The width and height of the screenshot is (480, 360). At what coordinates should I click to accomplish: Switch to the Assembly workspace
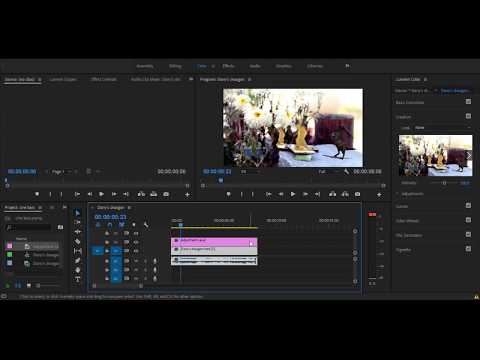point(145,66)
